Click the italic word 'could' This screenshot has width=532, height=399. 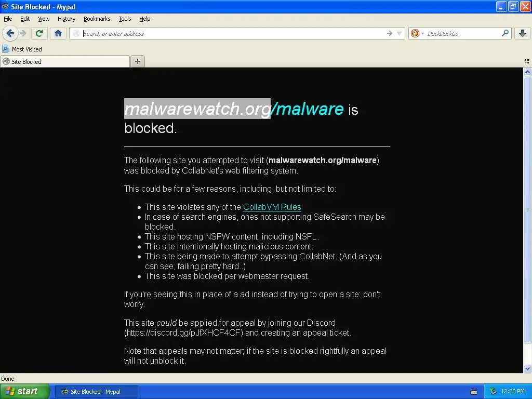point(166,323)
